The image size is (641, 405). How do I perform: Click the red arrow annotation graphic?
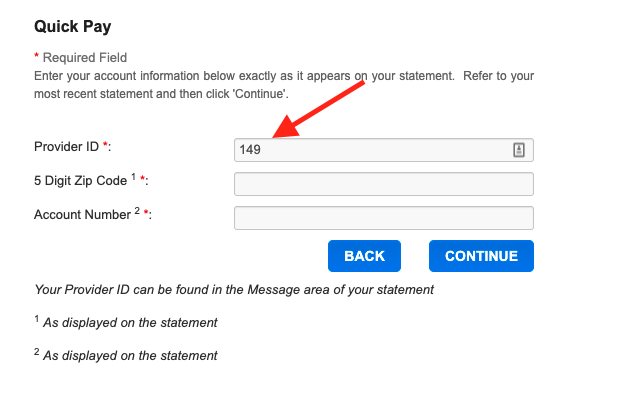tap(318, 109)
